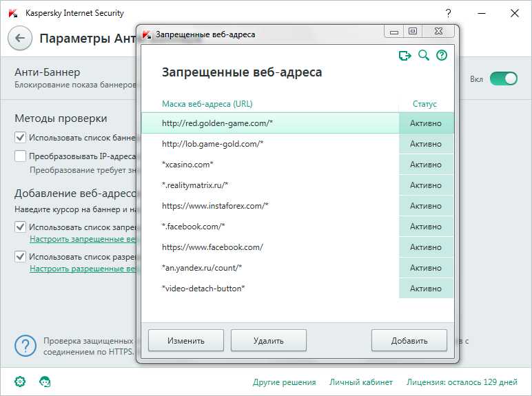Sort by Статус column header
The image size is (532, 396).
(x=424, y=104)
